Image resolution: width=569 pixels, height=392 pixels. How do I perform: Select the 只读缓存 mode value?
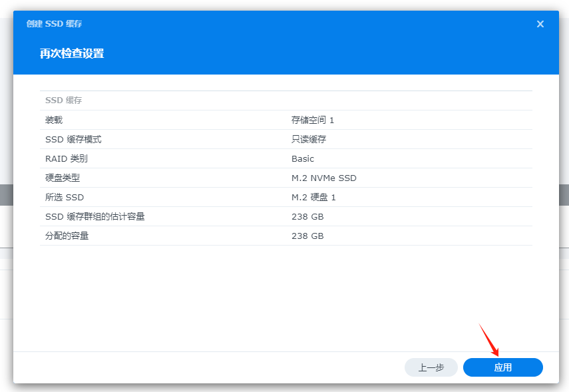point(309,139)
